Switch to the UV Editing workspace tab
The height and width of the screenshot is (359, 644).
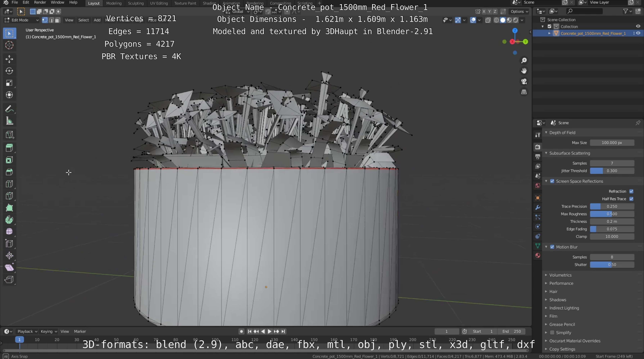tap(159, 3)
